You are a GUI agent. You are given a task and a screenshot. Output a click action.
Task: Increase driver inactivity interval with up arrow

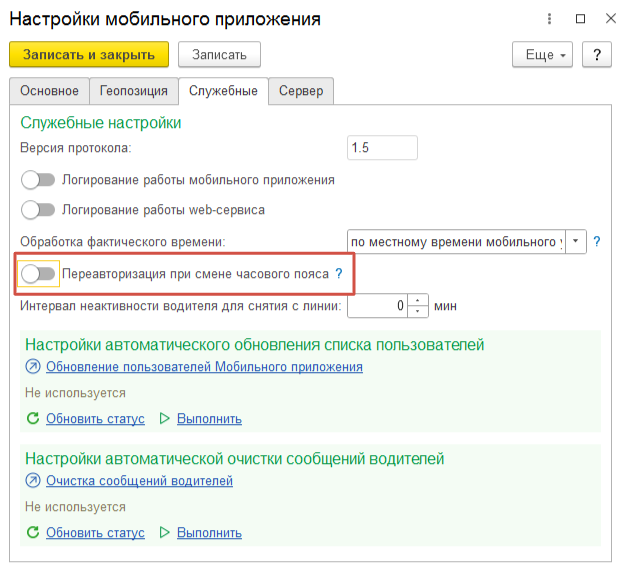tap(418, 300)
